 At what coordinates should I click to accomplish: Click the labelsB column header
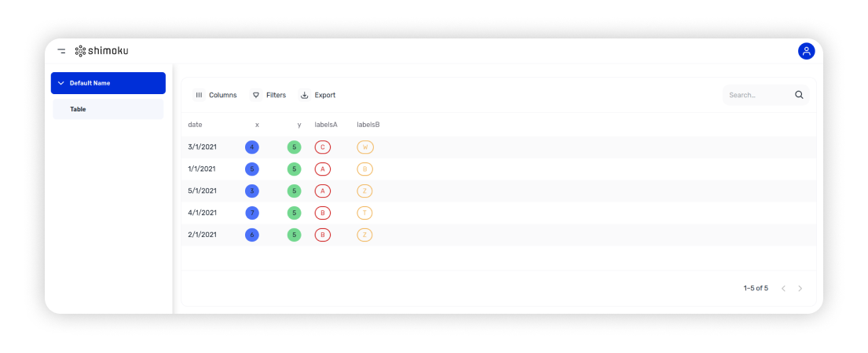click(x=368, y=125)
